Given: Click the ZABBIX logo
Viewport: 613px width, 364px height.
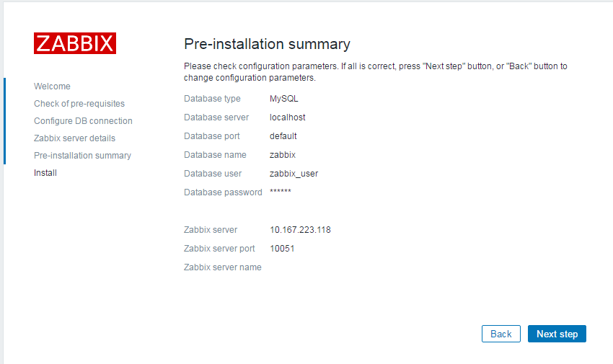Looking at the screenshot, I should (75, 43).
